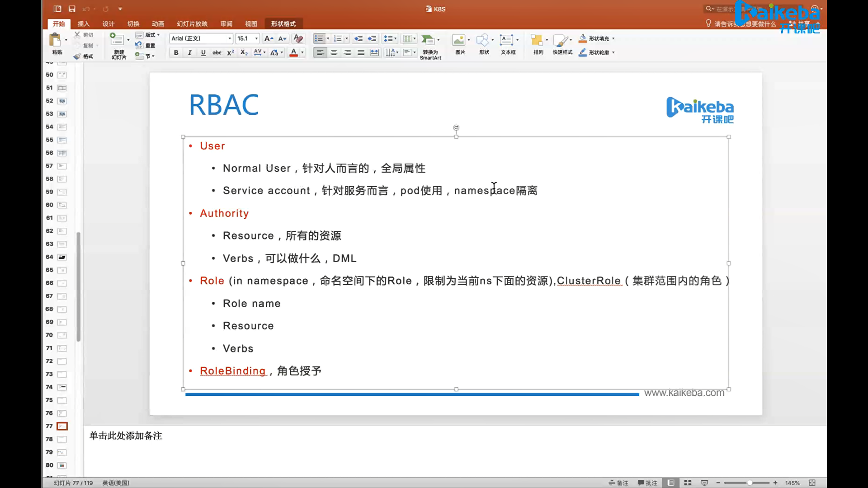Image resolution: width=868 pixels, height=488 pixels.
Task: Click the clear formatting eraser icon
Action: tap(298, 38)
